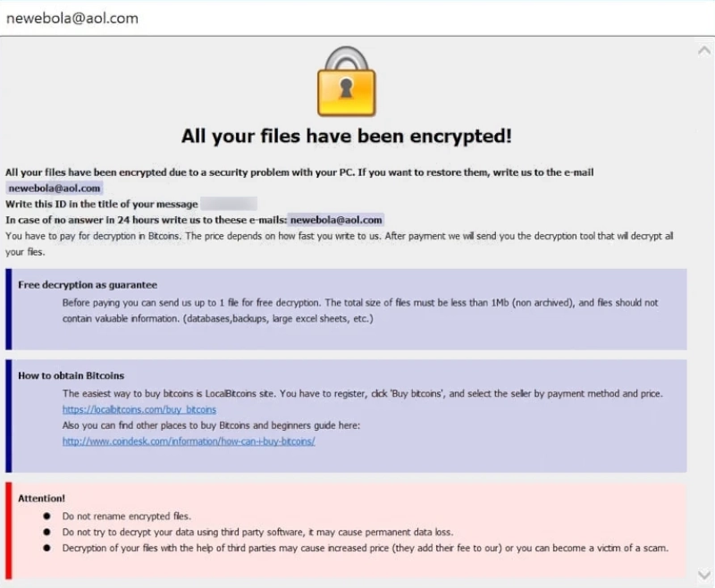Click the email after "write us to theese e-mails"
715x588 pixels.
(x=336, y=220)
